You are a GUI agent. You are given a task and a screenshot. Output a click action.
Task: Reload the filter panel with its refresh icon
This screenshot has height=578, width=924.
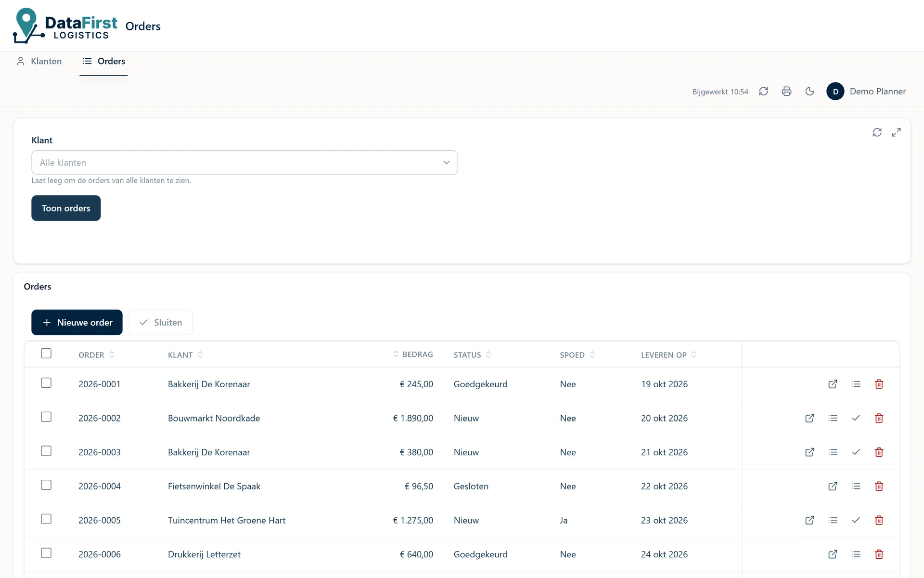pyautogui.click(x=877, y=132)
